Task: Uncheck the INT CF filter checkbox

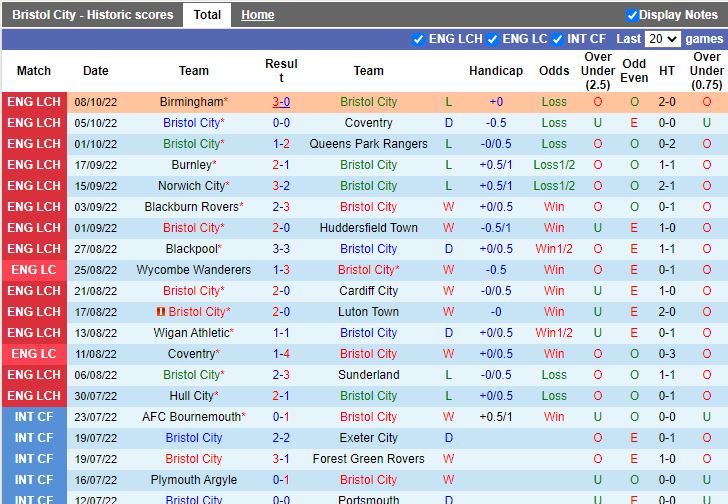Action: coord(557,39)
